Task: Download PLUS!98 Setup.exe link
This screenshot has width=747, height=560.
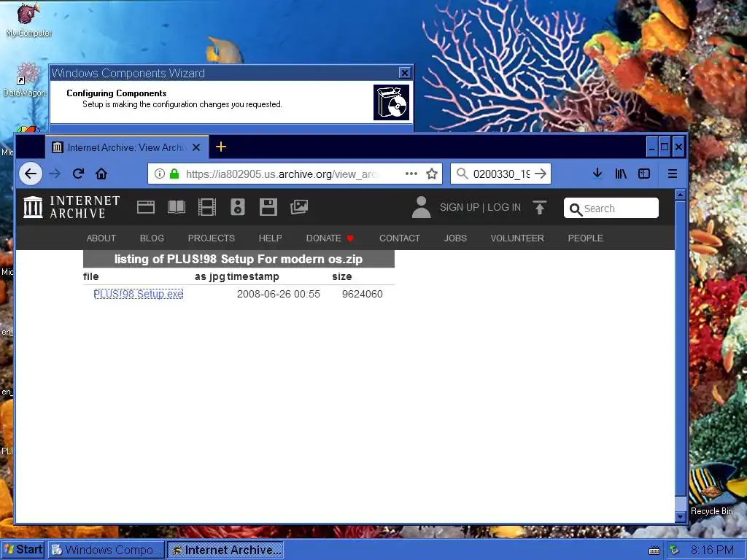Action: coord(138,294)
